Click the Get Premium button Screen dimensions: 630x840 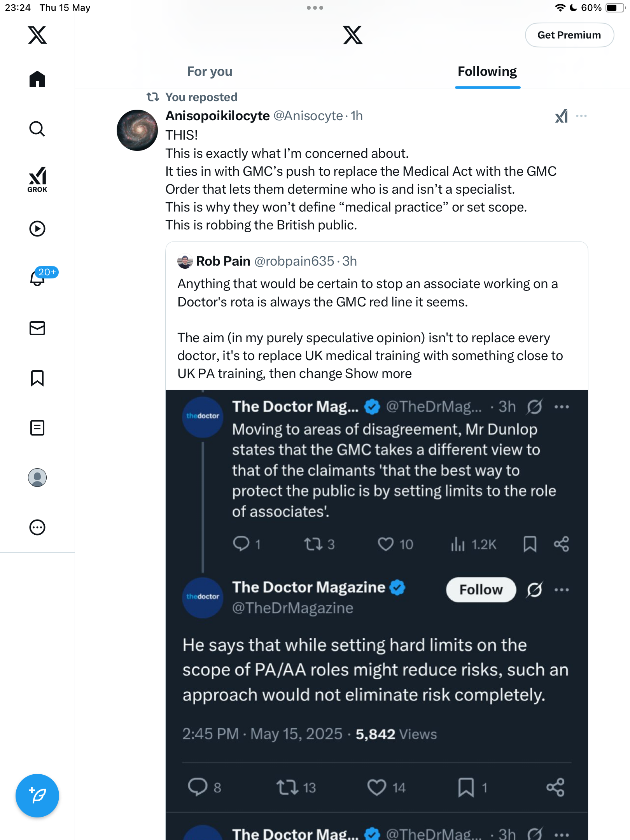click(x=569, y=35)
